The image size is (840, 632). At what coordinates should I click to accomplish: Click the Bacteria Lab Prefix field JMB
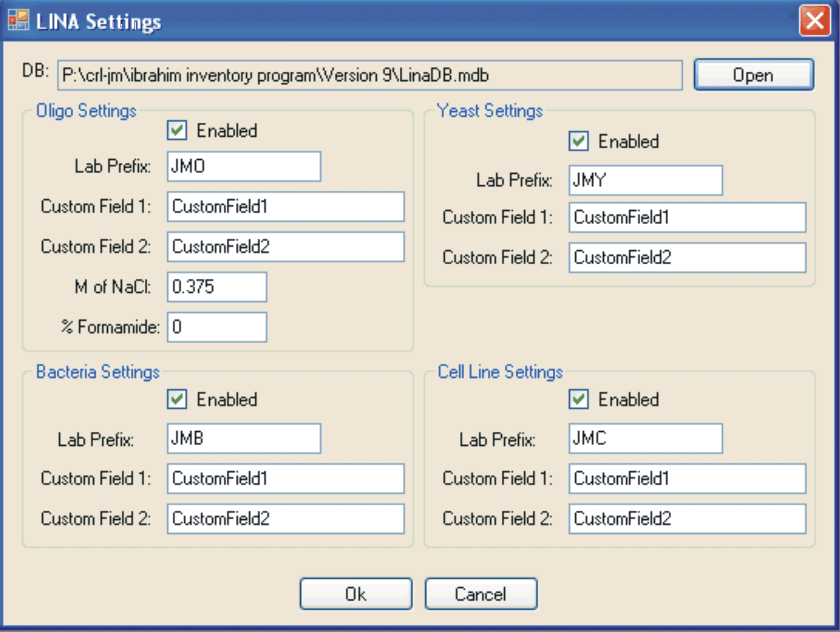point(243,439)
